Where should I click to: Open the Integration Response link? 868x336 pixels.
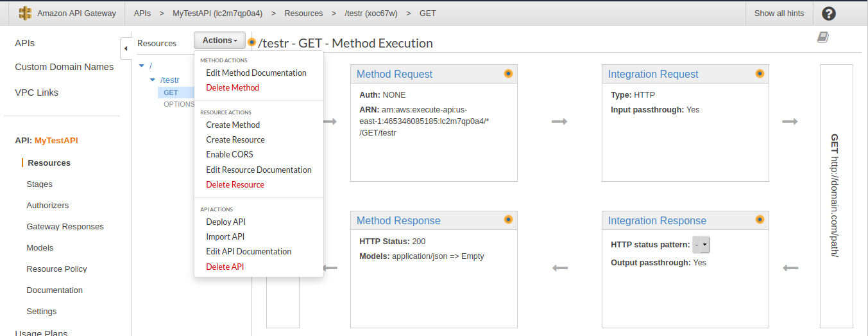(657, 220)
